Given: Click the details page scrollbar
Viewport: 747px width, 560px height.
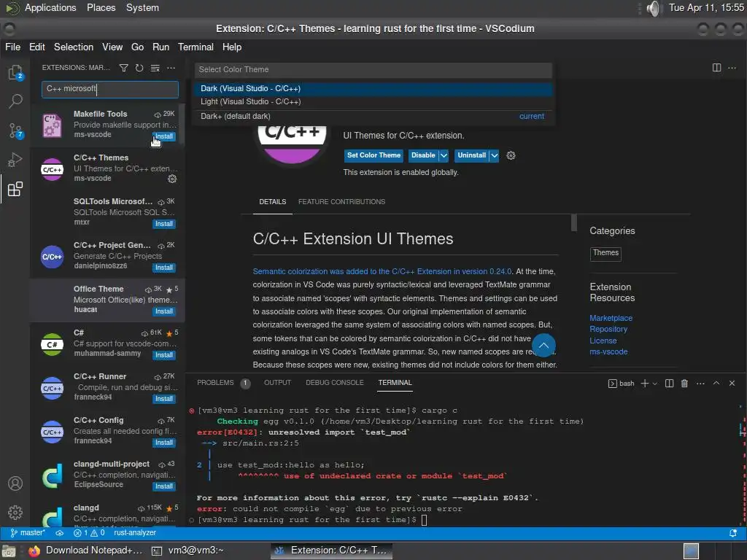Looking at the screenshot, I should (x=573, y=223).
